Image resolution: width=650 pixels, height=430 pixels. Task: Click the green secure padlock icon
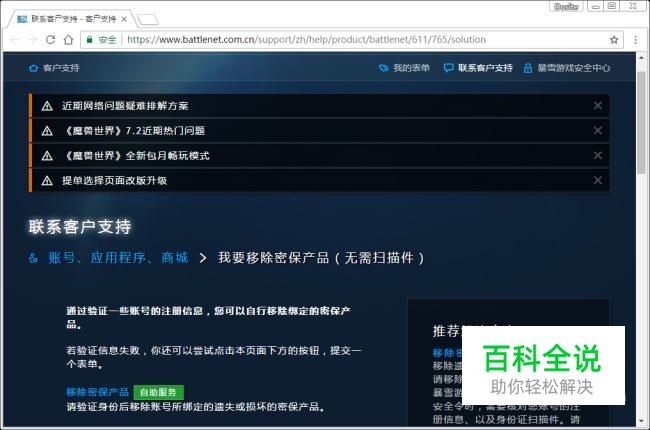pyautogui.click(x=89, y=40)
